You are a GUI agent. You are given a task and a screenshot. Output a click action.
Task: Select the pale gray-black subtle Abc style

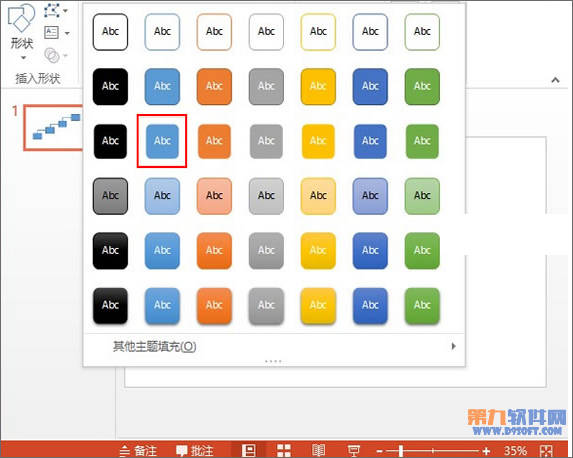pyautogui.click(x=110, y=196)
